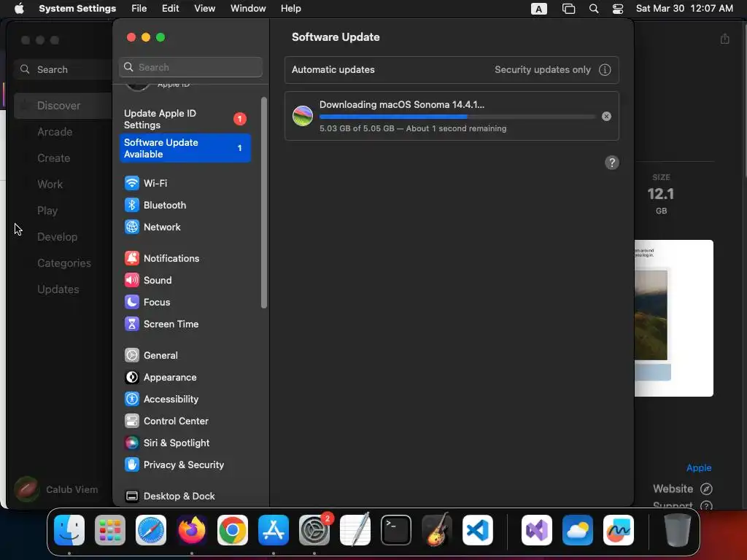Select Create in App Store sidebar
This screenshot has width=747, height=560.
[x=54, y=158]
